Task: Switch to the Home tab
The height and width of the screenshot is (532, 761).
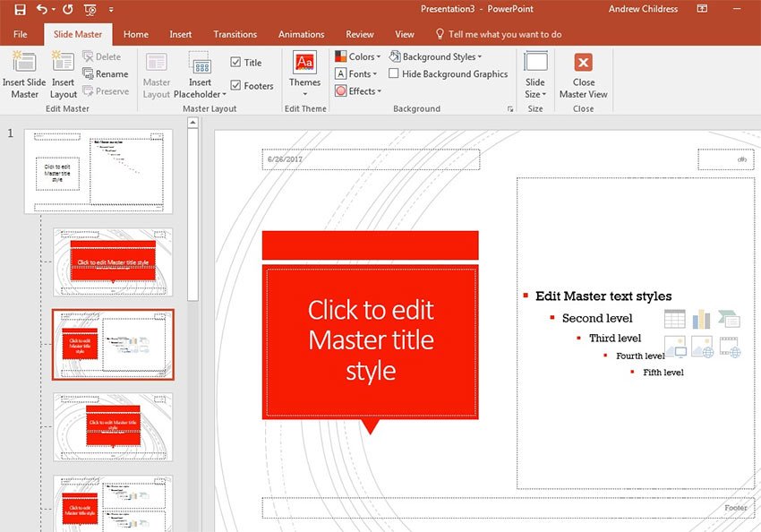Action: pyautogui.click(x=136, y=34)
